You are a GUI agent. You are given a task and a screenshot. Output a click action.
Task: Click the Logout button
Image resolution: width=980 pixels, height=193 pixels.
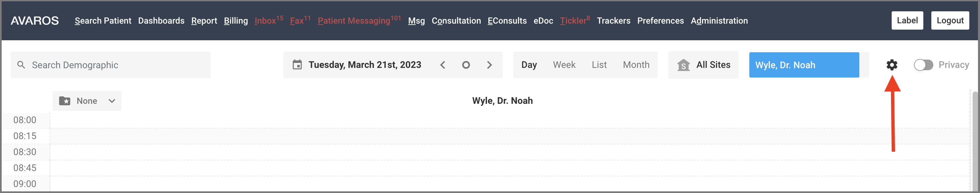click(x=950, y=21)
